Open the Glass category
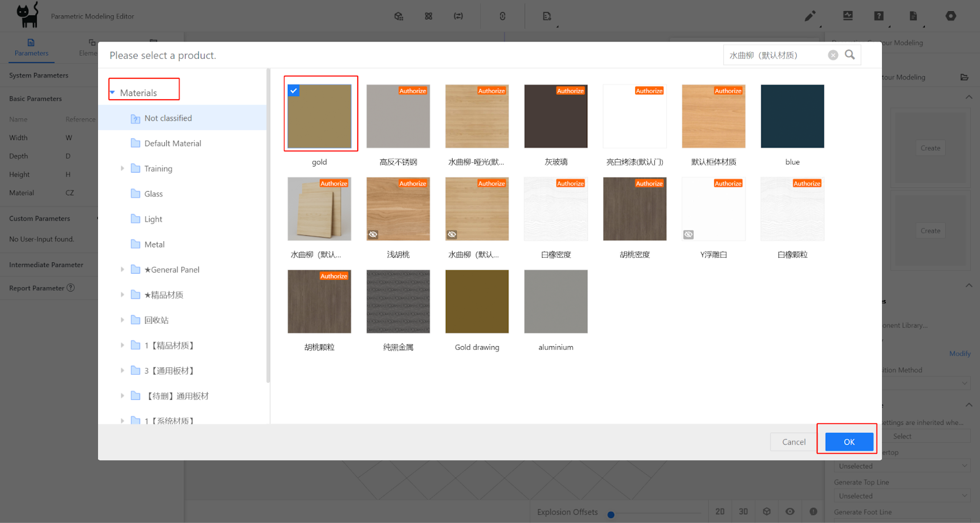 coord(153,194)
